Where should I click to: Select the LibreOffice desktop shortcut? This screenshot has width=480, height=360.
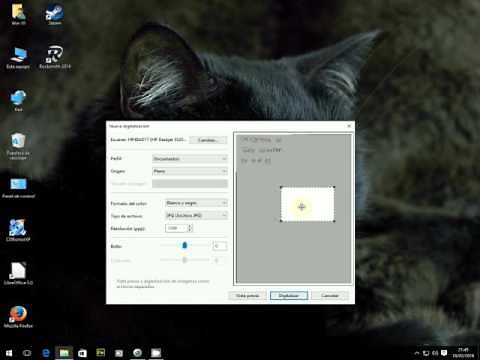18,273
